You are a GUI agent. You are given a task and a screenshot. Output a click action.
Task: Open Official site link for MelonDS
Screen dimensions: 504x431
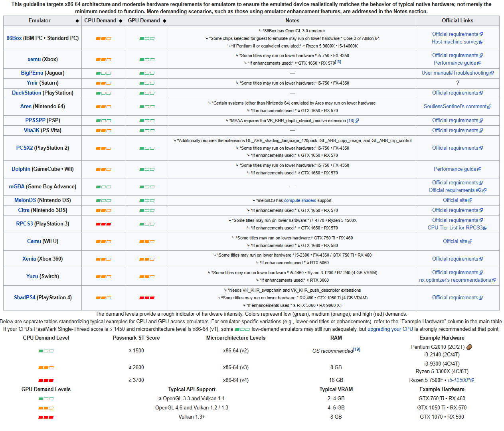pos(457,200)
